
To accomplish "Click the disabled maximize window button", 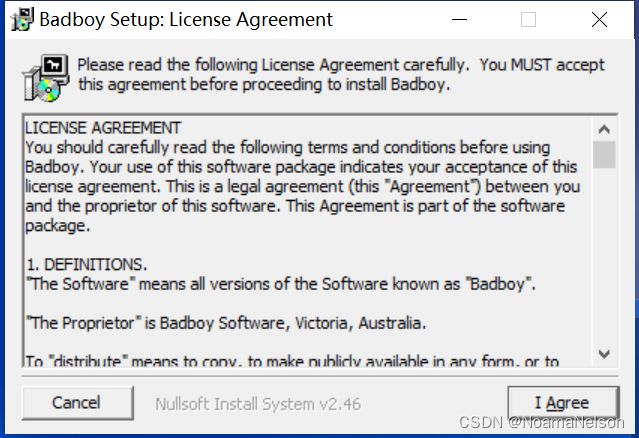I will (x=529, y=19).
